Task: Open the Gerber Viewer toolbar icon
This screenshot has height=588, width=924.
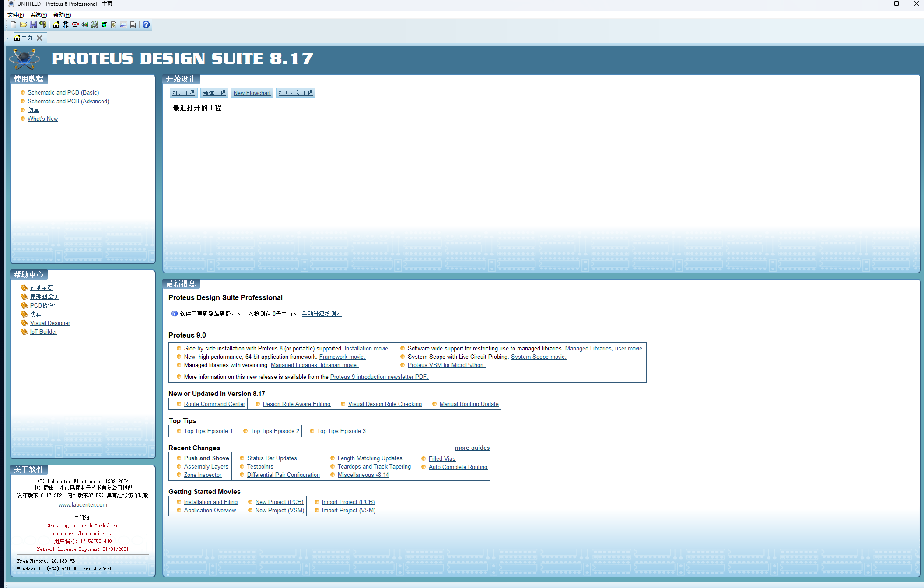Action: [94, 25]
